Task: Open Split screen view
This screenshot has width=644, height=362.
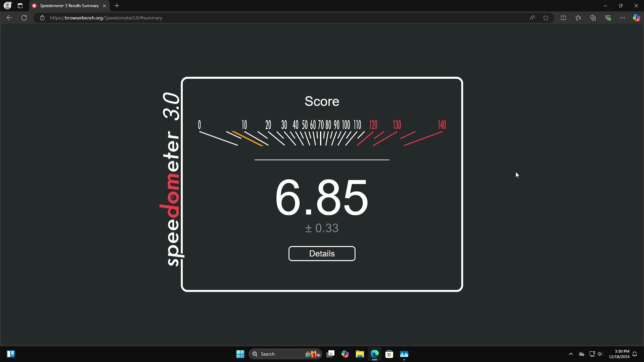Action: [x=563, y=18]
